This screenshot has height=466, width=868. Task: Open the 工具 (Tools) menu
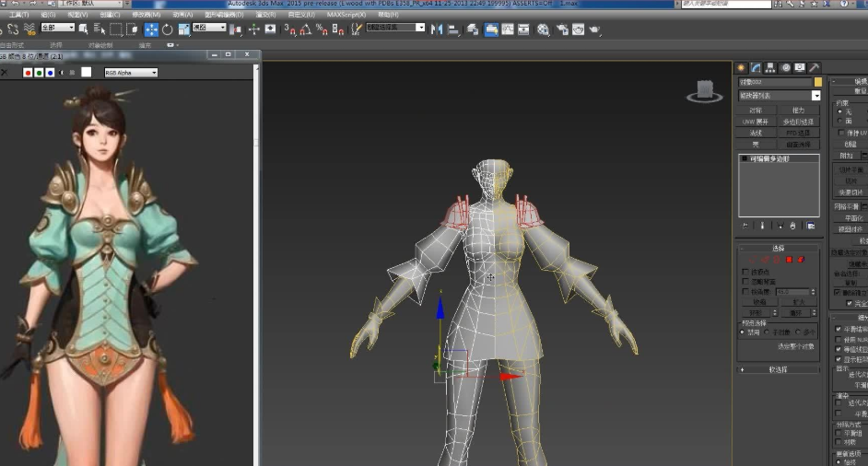pos(19,15)
